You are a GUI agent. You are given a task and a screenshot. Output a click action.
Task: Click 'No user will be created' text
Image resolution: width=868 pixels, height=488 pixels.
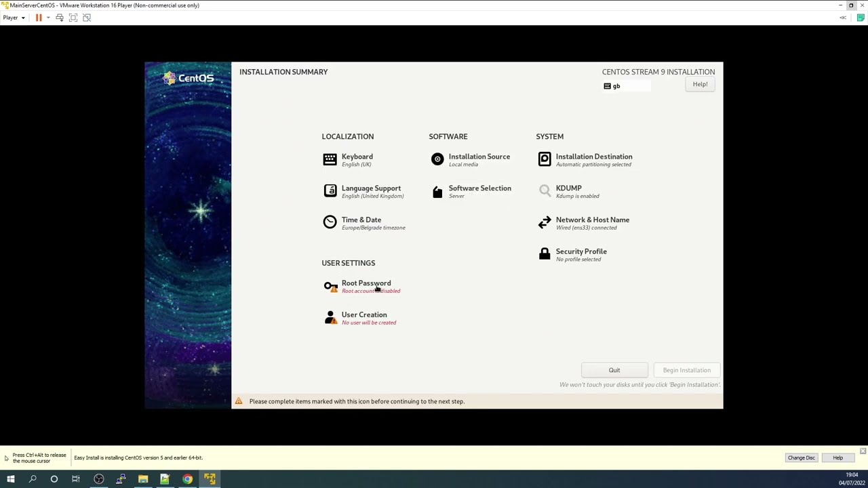369,323
